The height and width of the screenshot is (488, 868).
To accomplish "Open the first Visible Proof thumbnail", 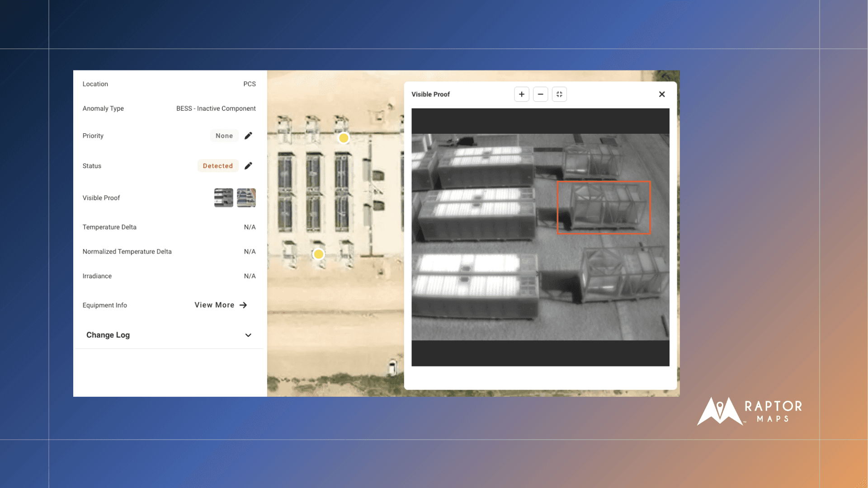I will tap(224, 198).
